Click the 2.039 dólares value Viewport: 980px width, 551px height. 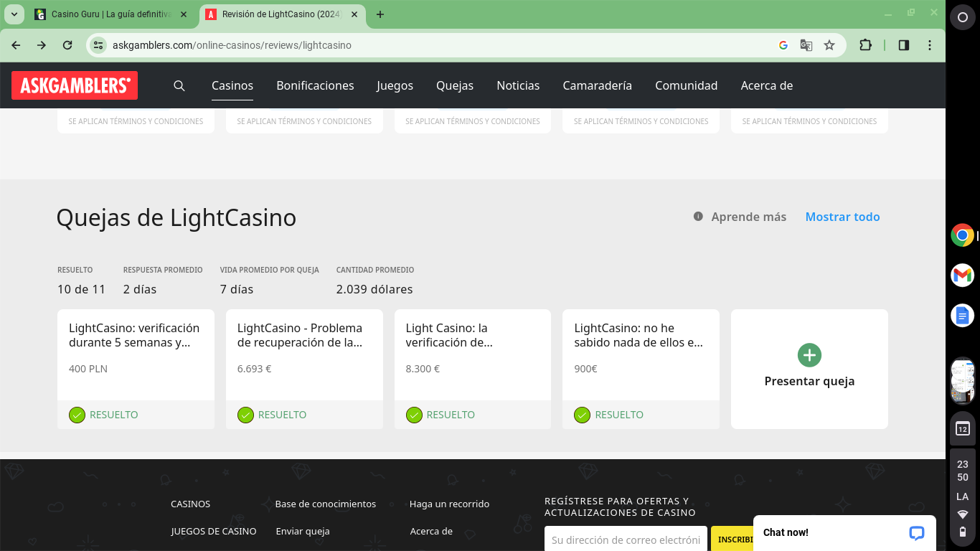(x=374, y=289)
